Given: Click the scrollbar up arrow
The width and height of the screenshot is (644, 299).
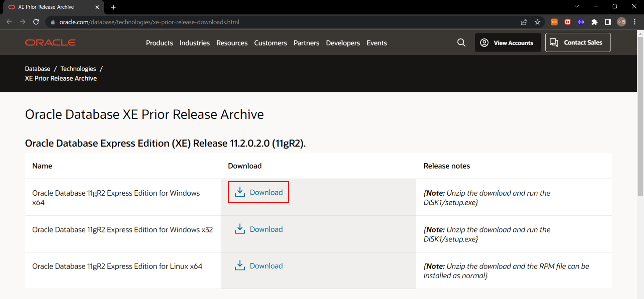Looking at the screenshot, I should click(x=640, y=33).
